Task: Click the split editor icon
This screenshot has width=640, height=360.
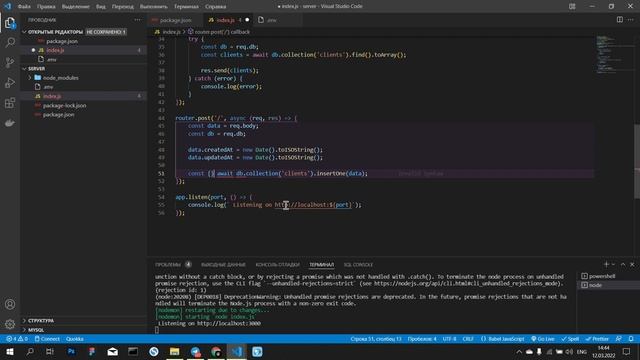Action: (620, 20)
